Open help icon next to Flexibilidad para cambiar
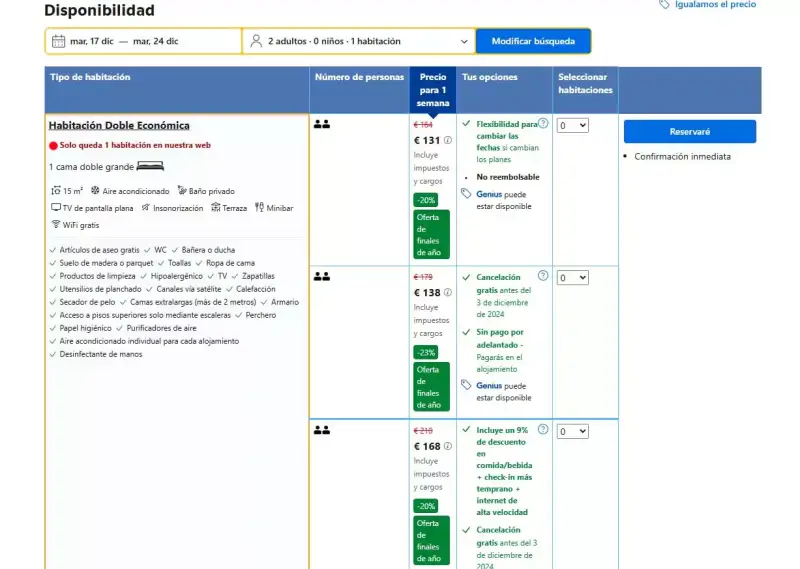Viewport: 800px width, 569px height. (543, 123)
